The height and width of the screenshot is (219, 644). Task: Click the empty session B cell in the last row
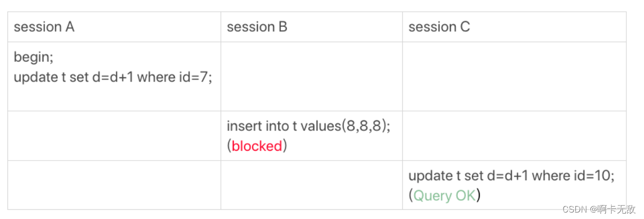click(x=312, y=185)
